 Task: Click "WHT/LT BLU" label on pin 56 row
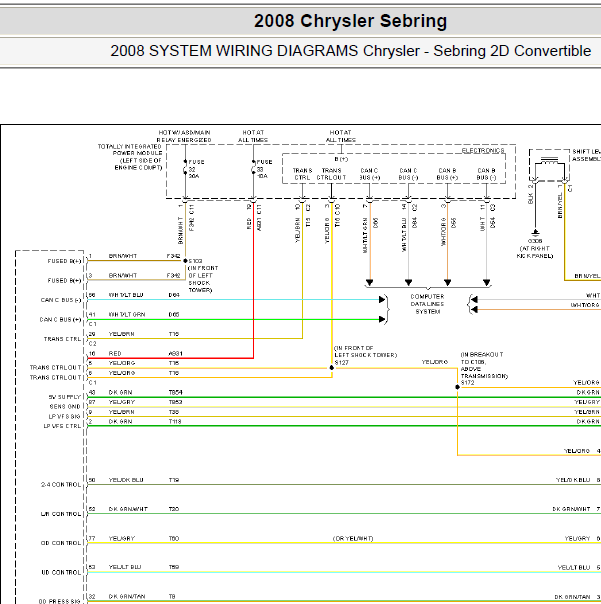126,295
